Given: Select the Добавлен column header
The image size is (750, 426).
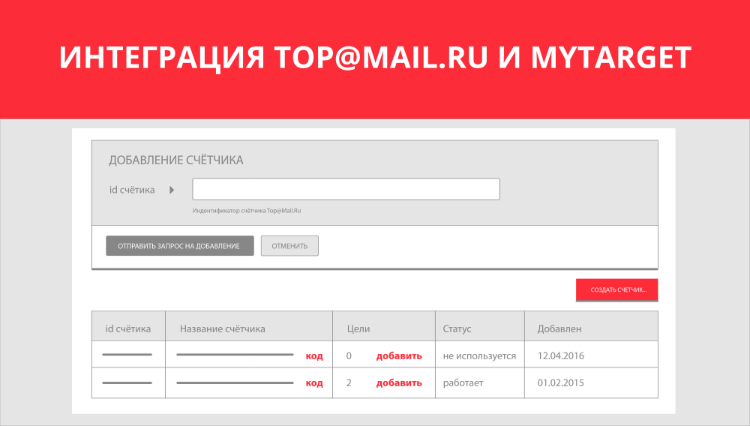Looking at the screenshot, I should point(591,328).
